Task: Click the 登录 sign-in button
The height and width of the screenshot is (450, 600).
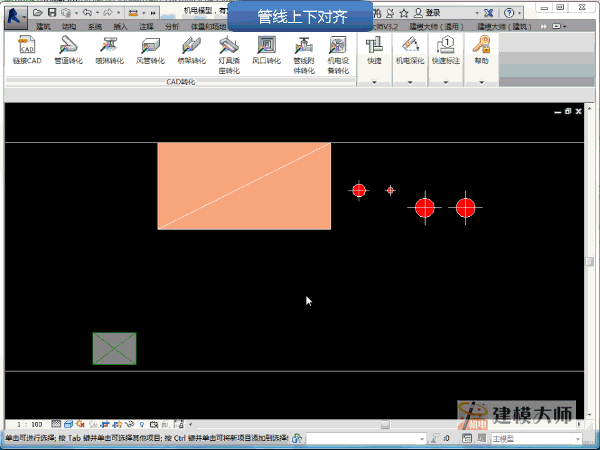Action: click(428, 13)
